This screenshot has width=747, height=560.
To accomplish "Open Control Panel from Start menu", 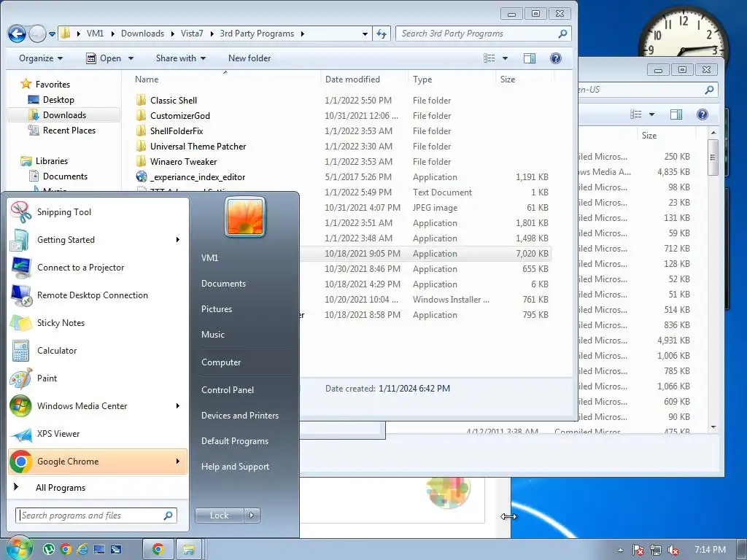I will (x=228, y=389).
